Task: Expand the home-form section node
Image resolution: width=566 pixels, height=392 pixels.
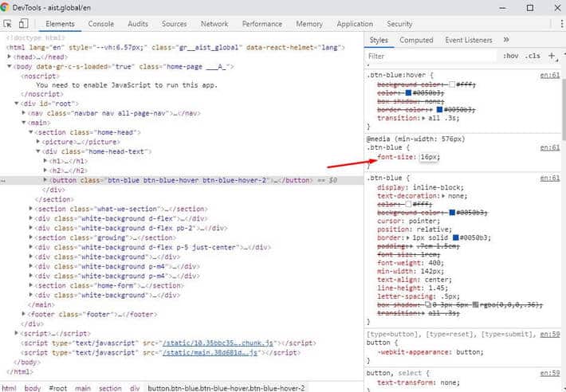Action: (x=31, y=285)
